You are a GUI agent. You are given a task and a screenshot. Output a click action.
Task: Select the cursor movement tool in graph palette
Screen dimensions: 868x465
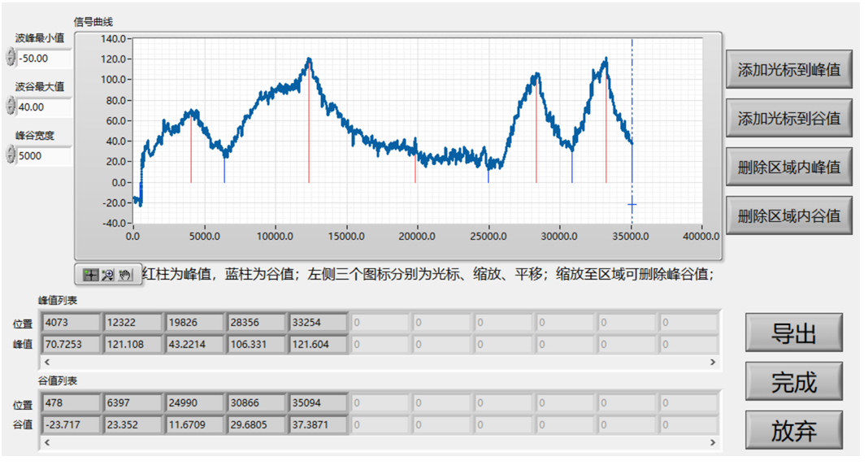pos(91,275)
